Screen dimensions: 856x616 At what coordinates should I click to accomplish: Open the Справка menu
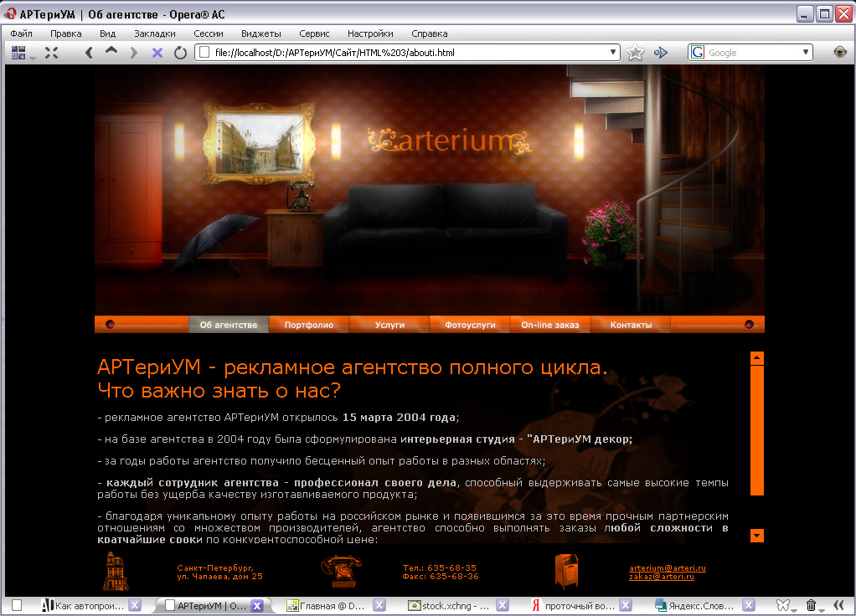pos(430,33)
